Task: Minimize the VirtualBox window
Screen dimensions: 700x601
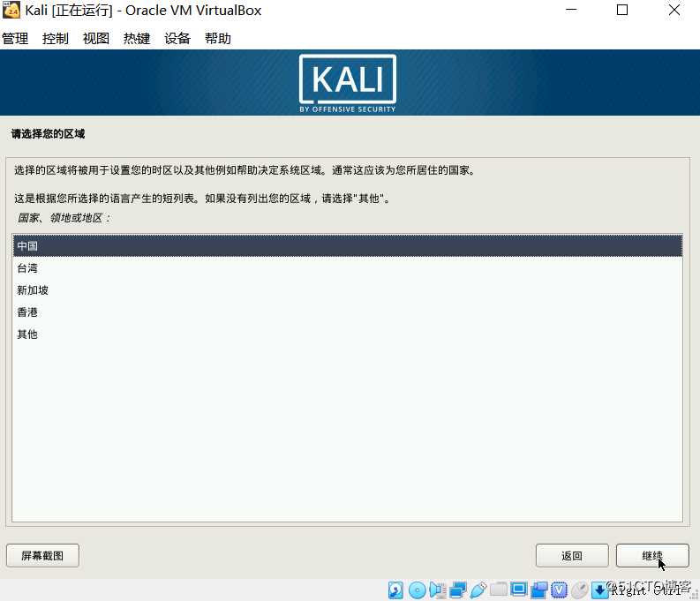Action: click(571, 10)
